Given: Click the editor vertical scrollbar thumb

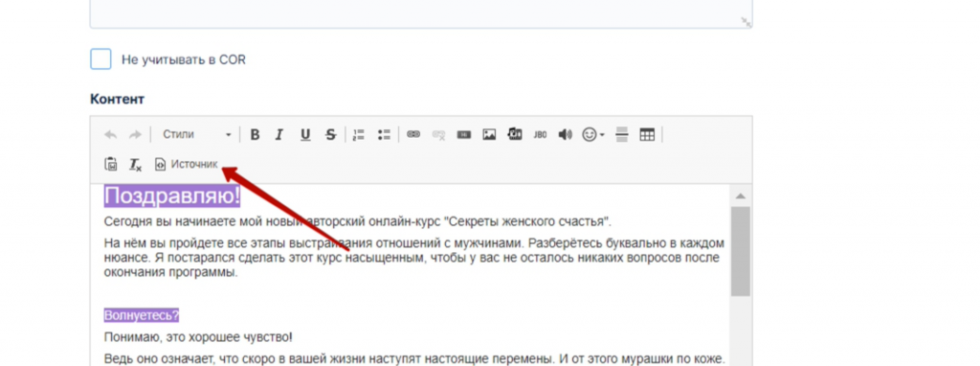Looking at the screenshot, I should pyautogui.click(x=740, y=252).
